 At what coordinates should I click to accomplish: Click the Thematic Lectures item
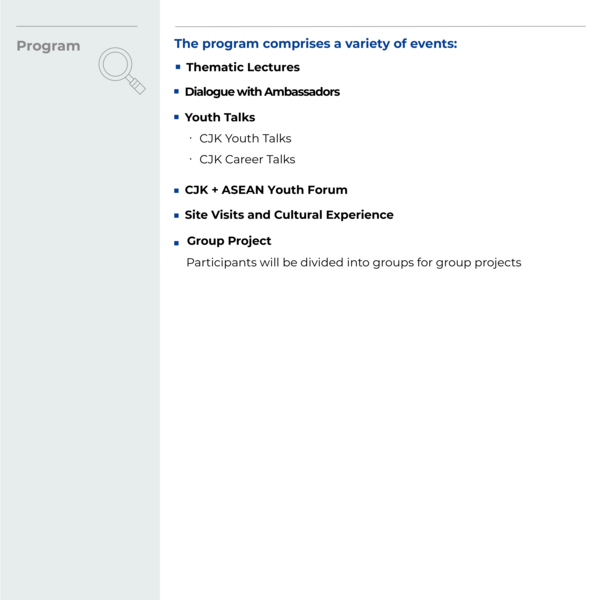pyautogui.click(x=242, y=67)
